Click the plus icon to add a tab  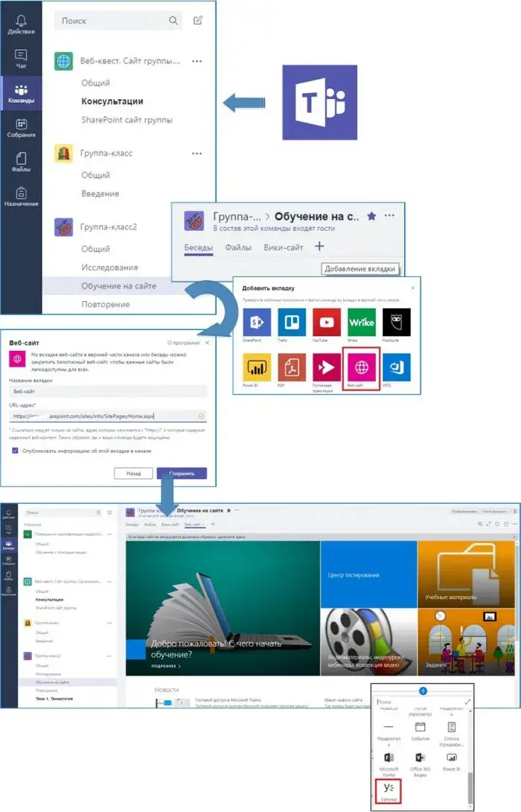[319, 247]
